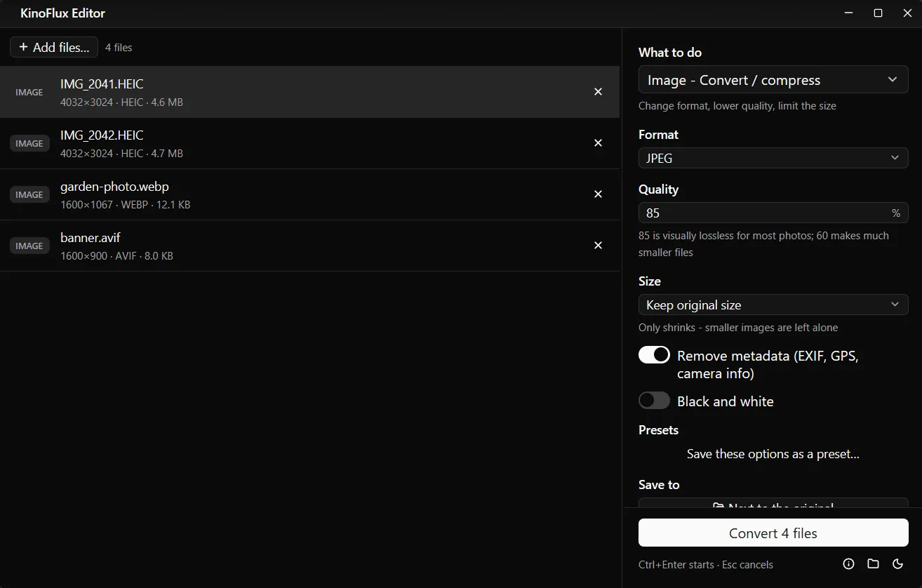Click the IMAGE badge of IMG_2041.HEIC
This screenshot has height=588, width=922.
click(x=29, y=92)
